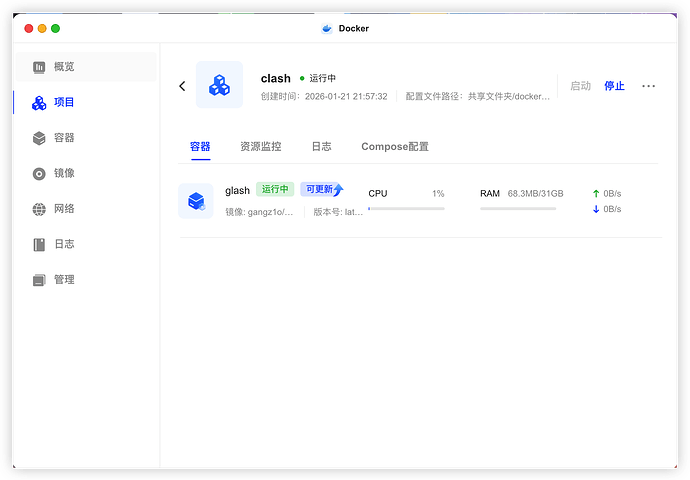Click the blue download arrow icon
The height and width of the screenshot is (480, 690).
click(x=596, y=209)
